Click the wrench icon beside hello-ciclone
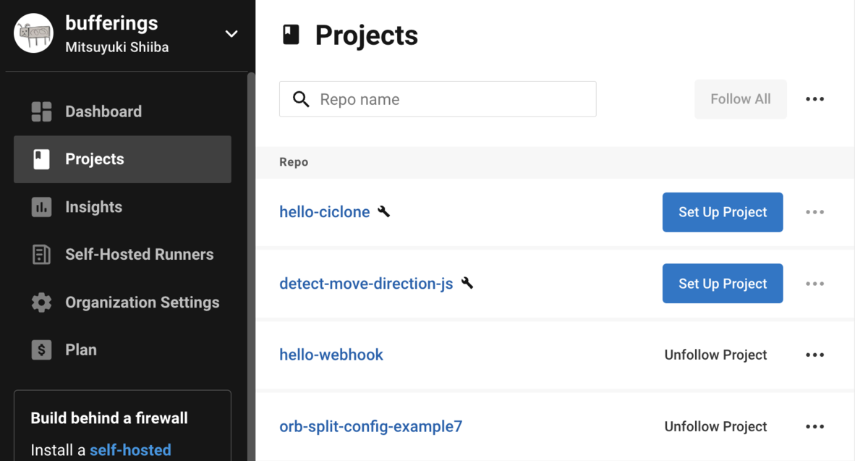Viewport: 868px width, 461px height. (384, 211)
